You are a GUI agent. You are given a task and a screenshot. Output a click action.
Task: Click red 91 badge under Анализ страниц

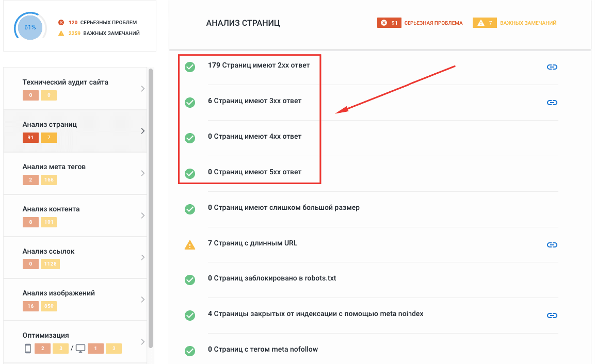(30, 138)
